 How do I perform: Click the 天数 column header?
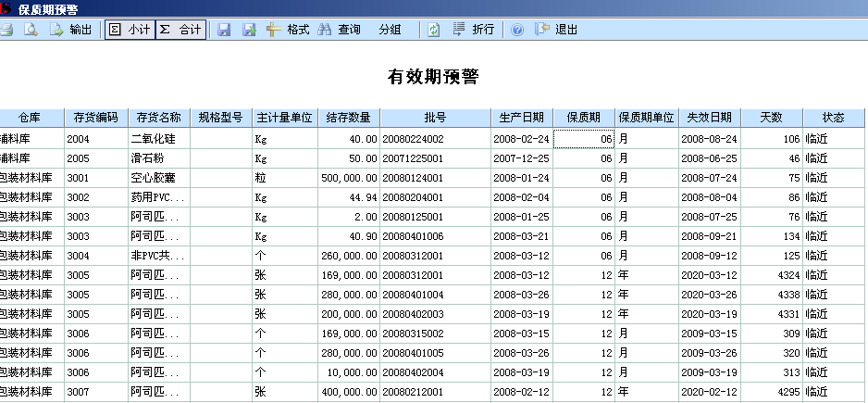click(773, 118)
